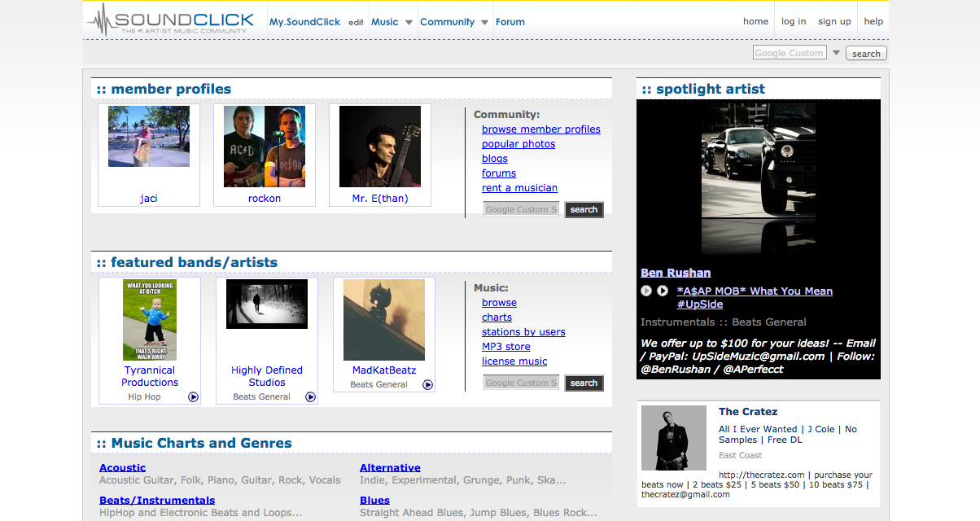Click the log in link
This screenshot has height=521, width=980.
coord(794,21)
